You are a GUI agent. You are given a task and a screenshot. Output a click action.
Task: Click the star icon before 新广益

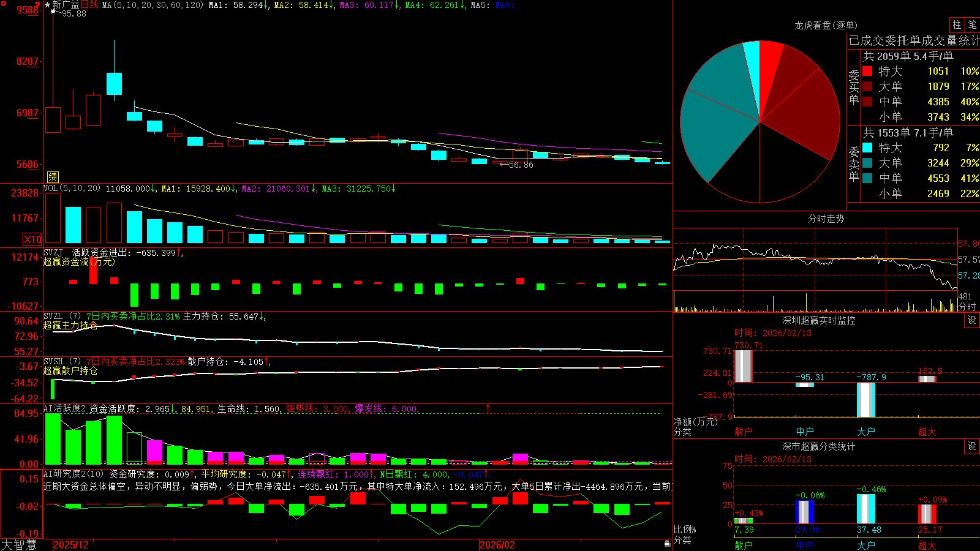coord(47,5)
